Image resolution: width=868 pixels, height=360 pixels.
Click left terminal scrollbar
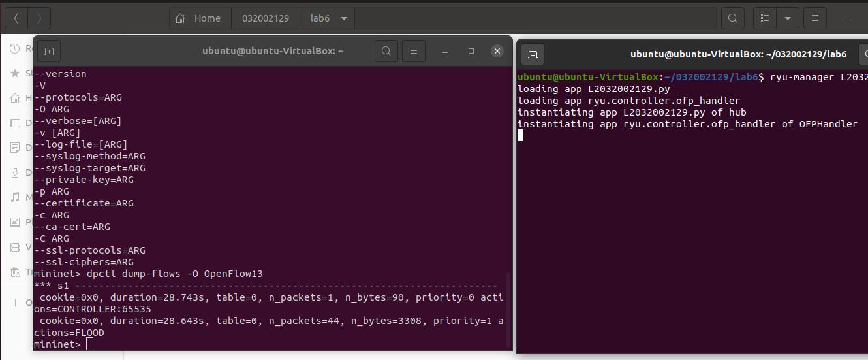pos(508,310)
